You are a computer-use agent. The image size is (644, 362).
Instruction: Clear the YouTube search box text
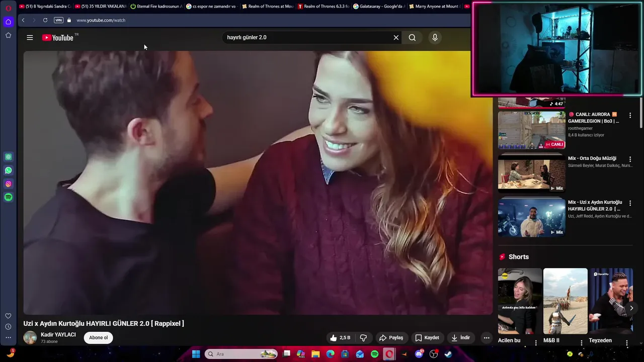point(396,38)
